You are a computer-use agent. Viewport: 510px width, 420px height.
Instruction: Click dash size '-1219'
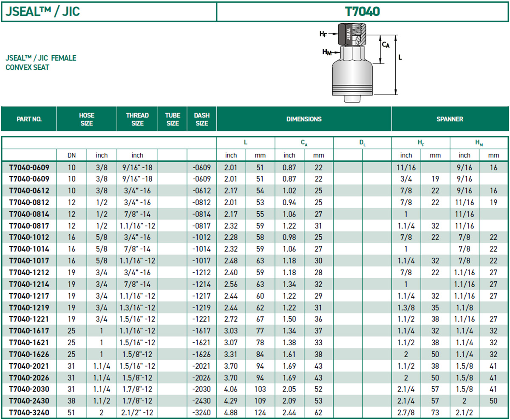(x=201, y=307)
